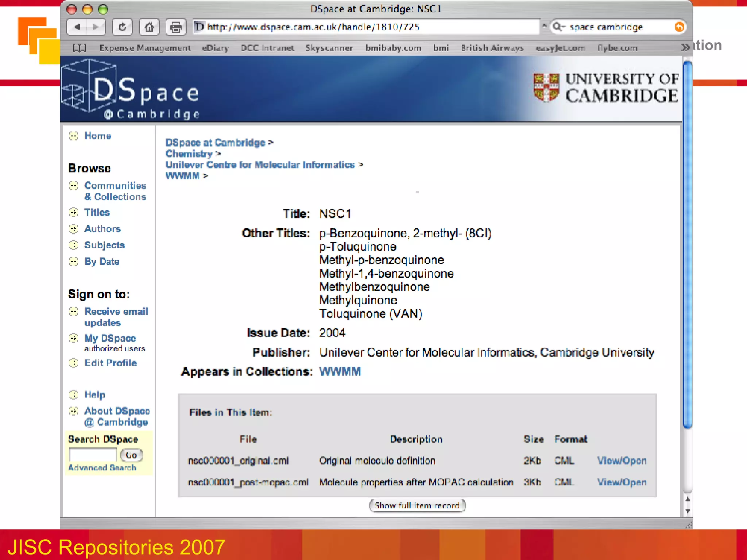Click the browser forward arrow button

96,27
